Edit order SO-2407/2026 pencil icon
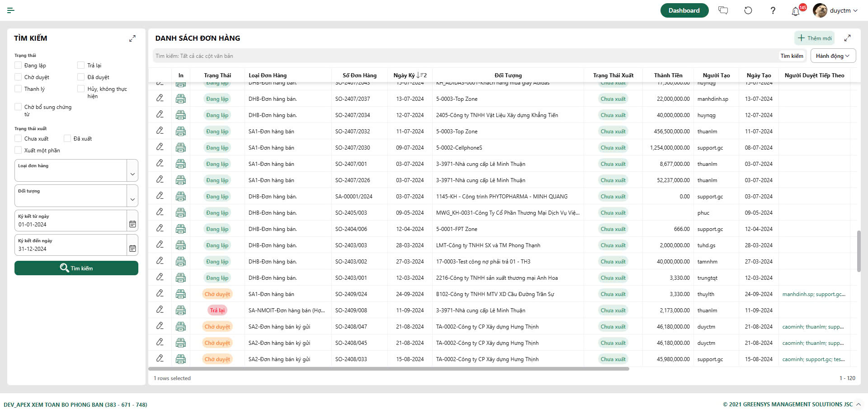The image size is (868, 414). point(160,179)
